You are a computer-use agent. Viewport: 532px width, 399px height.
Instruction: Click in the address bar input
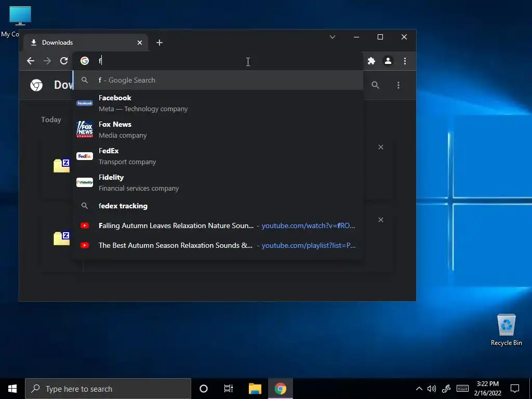pyautogui.click(x=217, y=61)
